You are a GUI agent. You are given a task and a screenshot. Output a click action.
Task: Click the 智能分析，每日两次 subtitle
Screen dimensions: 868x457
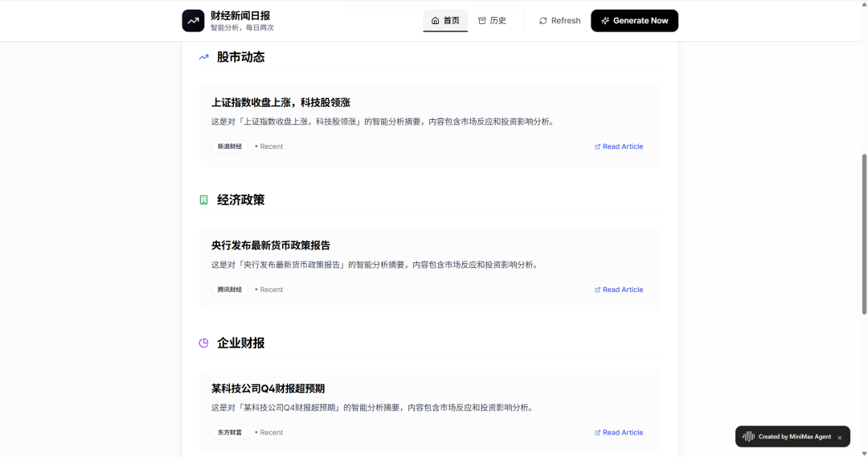[242, 27]
